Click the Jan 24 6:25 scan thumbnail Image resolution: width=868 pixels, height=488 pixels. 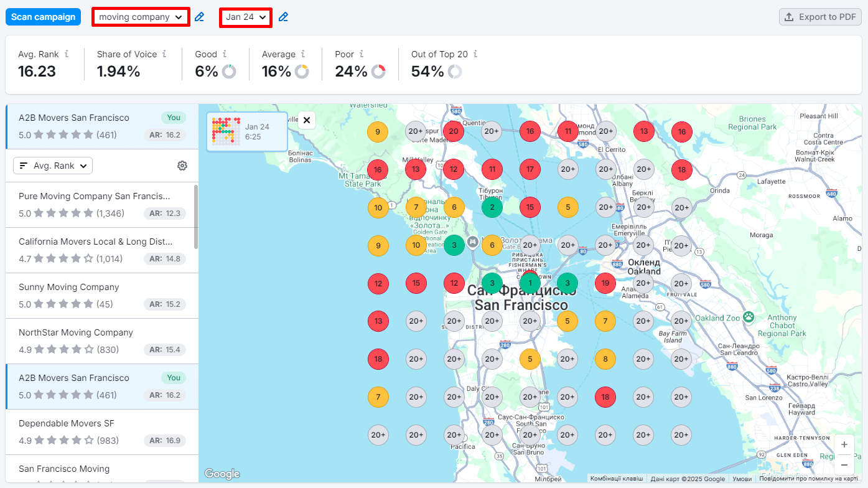[x=247, y=131]
